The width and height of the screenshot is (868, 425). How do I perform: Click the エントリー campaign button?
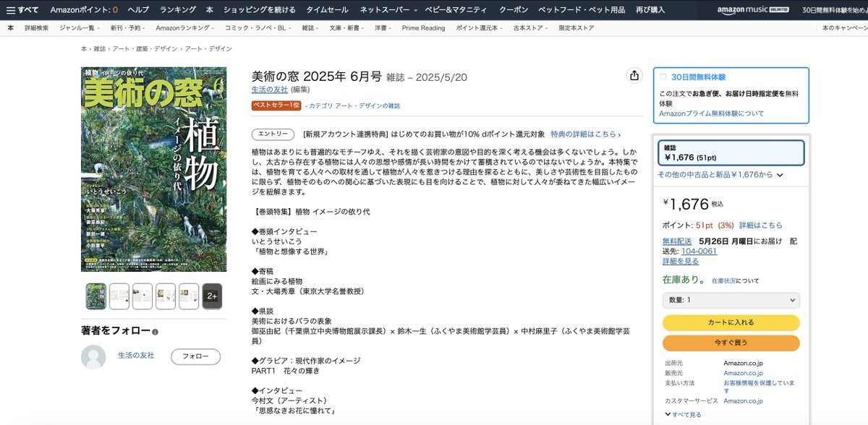click(273, 134)
